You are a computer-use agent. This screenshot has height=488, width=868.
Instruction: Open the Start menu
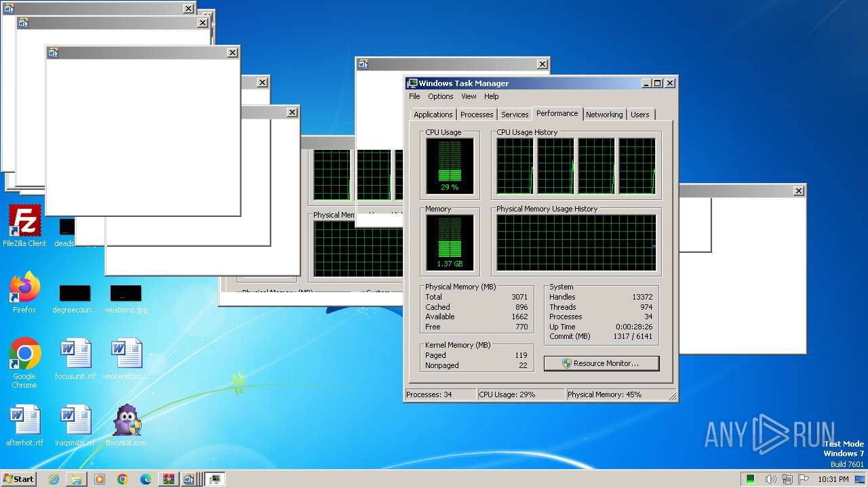[19, 479]
